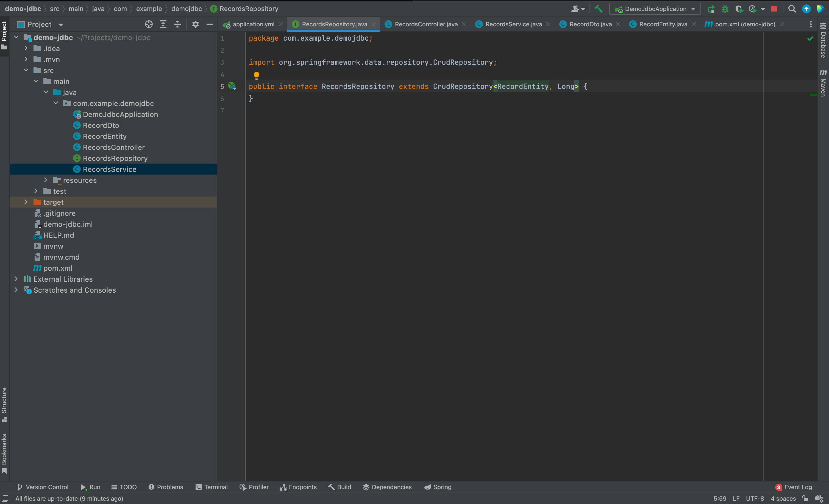This screenshot has width=829, height=504.
Task: Collapse the src folder
Action: [26, 70]
